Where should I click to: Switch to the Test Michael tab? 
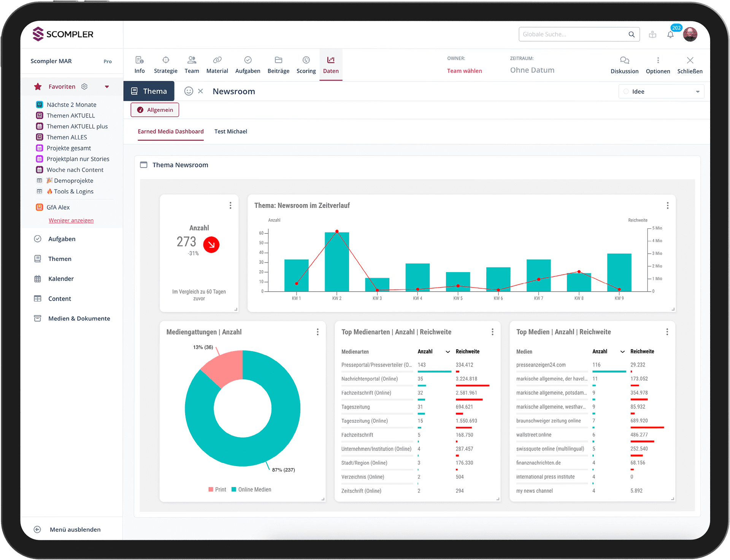pos(231,131)
